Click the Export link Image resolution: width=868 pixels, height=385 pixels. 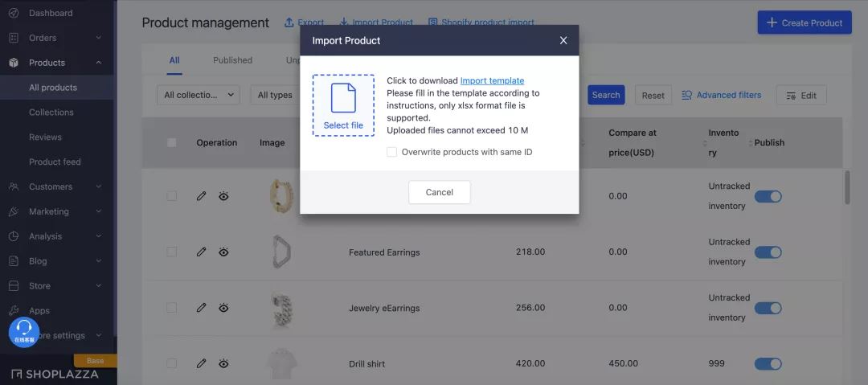click(304, 23)
